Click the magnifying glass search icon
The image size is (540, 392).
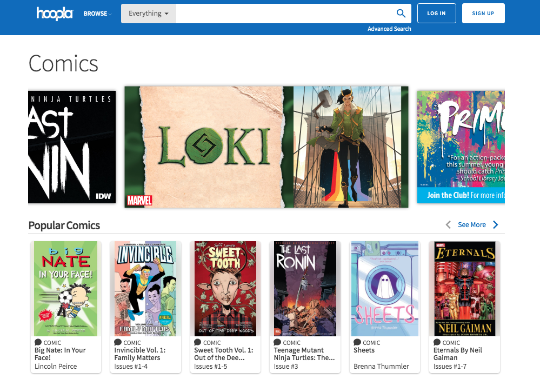(401, 14)
